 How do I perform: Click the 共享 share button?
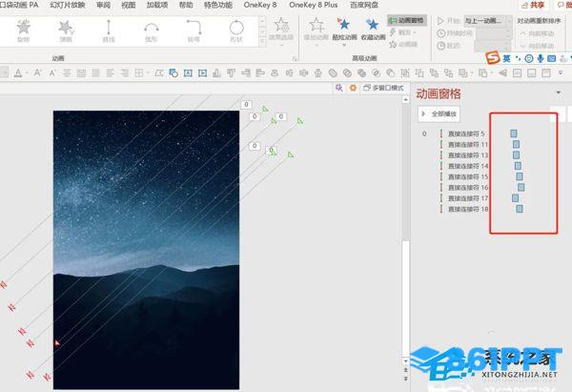point(533,5)
